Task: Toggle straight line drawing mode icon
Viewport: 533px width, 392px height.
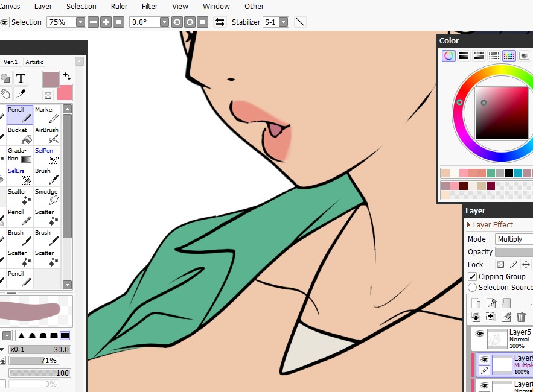Action: 300,22
